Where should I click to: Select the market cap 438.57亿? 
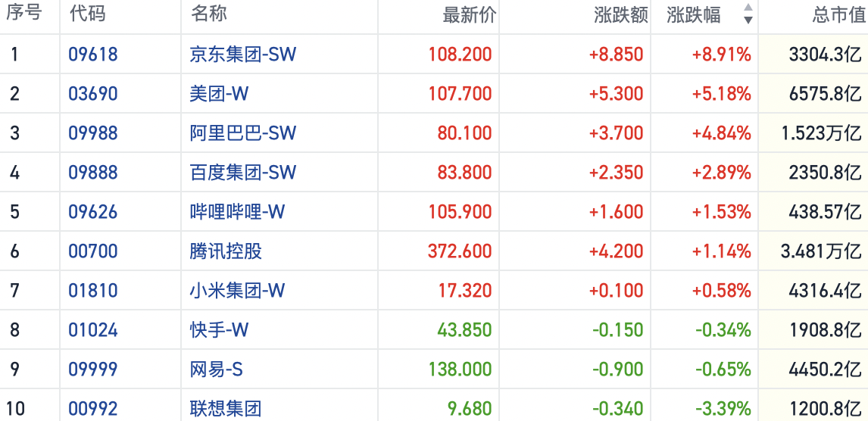pyautogui.click(x=824, y=212)
